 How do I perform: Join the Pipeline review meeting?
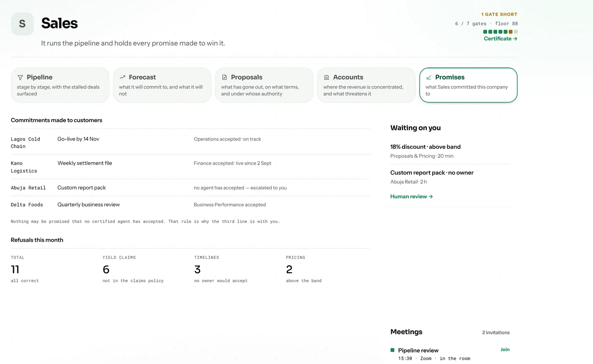coord(505,350)
